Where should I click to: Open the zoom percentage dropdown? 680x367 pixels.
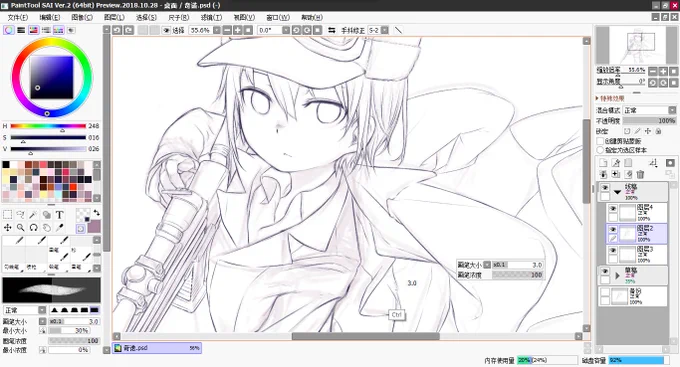click(216, 30)
